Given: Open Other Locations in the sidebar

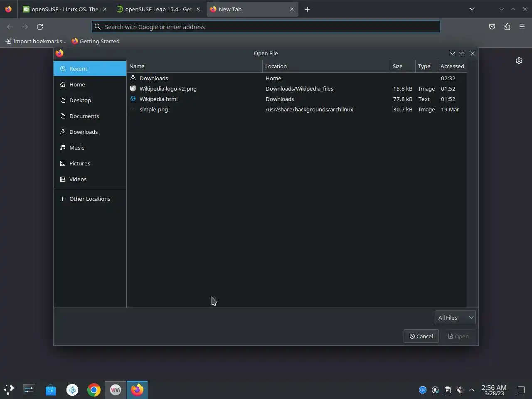Looking at the screenshot, I should [90, 199].
